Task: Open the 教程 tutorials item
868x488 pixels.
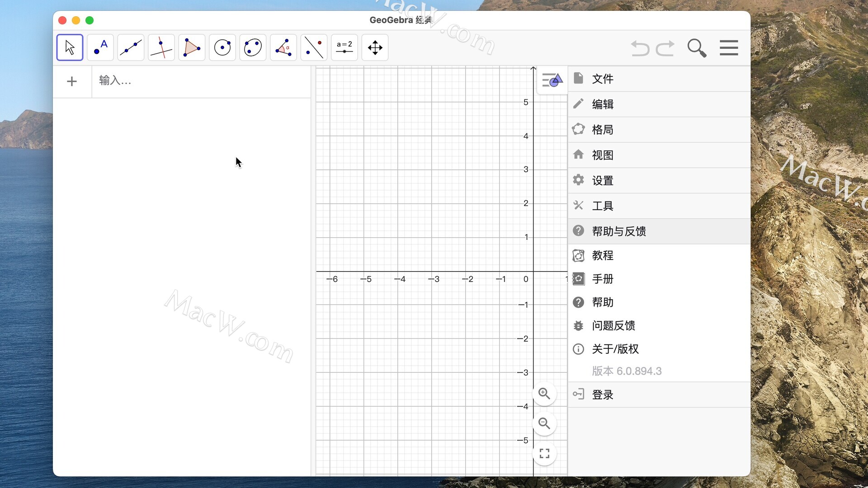Action: click(659, 255)
